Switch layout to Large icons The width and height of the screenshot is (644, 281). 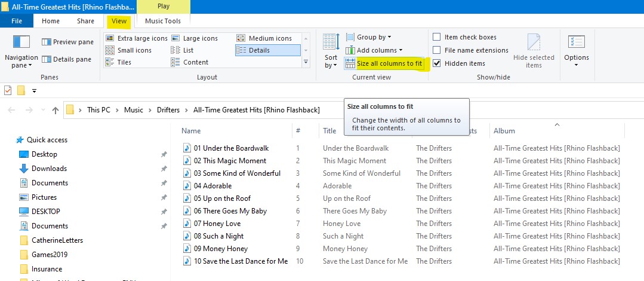[195, 38]
